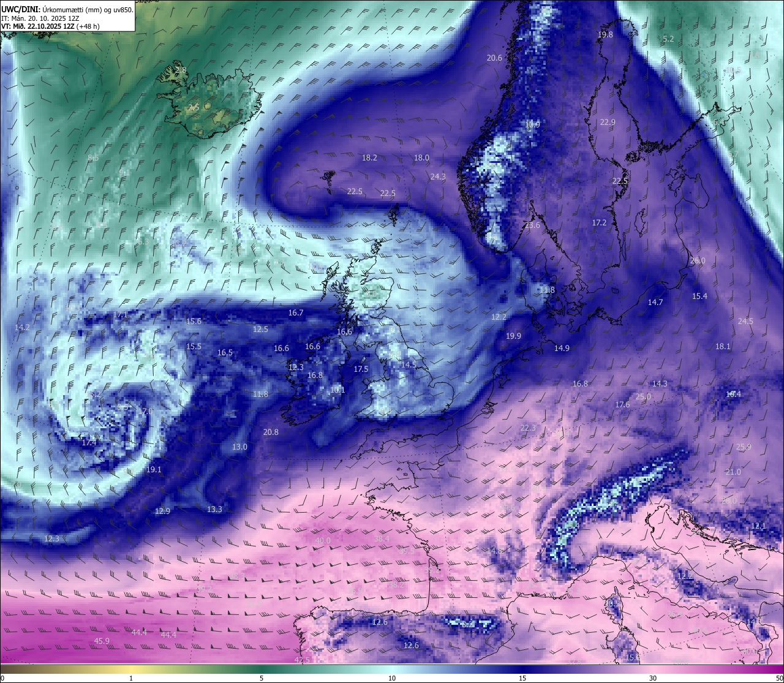784x683 pixels.
Task: Select the 2.8 value over northern Iceland
Action: [x=181, y=70]
